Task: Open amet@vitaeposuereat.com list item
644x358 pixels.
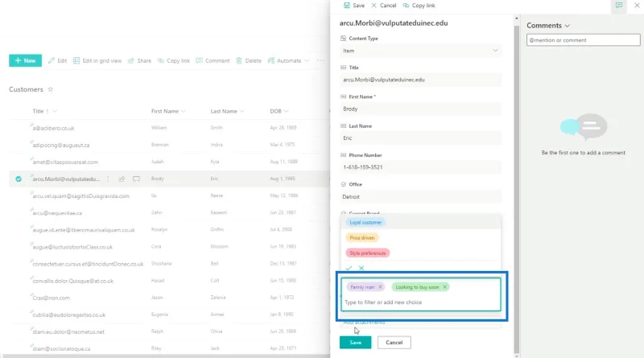Action: (x=65, y=162)
